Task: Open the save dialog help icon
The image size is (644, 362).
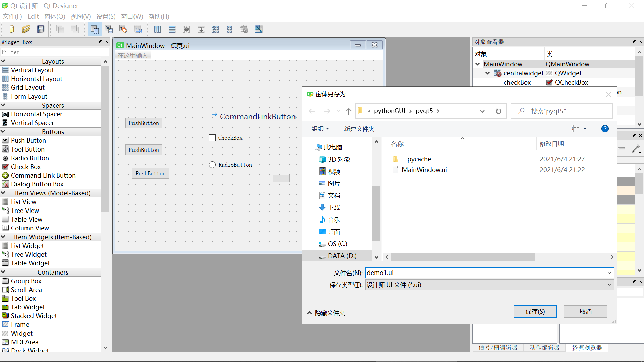Action: (x=605, y=128)
